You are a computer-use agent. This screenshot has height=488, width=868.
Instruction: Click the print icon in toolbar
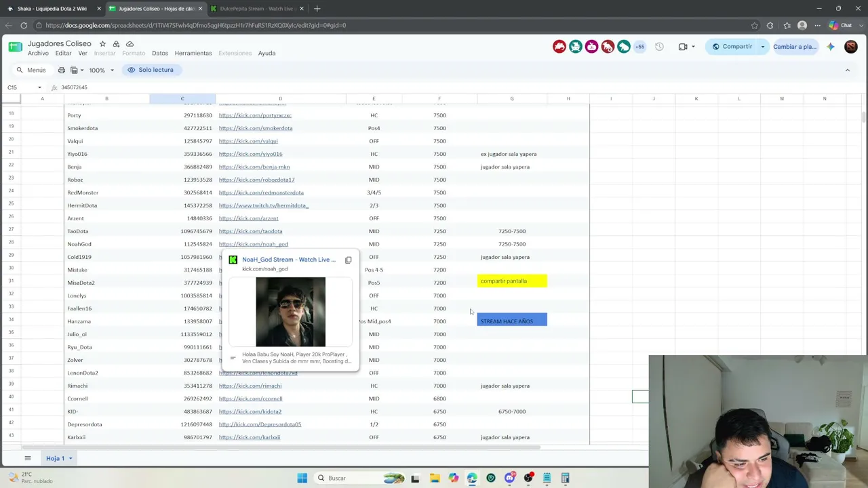(x=62, y=70)
